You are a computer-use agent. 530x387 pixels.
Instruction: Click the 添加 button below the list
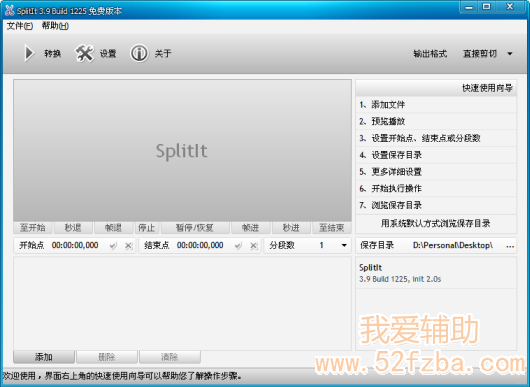pyautogui.click(x=44, y=357)
